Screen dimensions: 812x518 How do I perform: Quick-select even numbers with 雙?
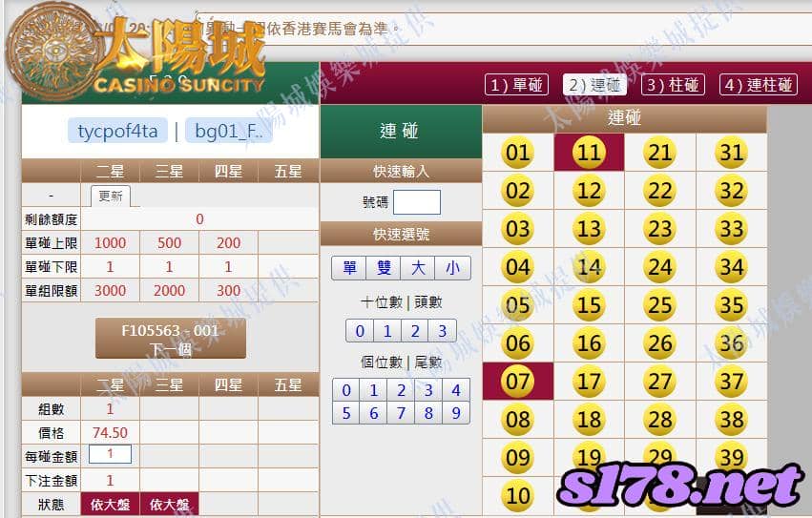384,268
